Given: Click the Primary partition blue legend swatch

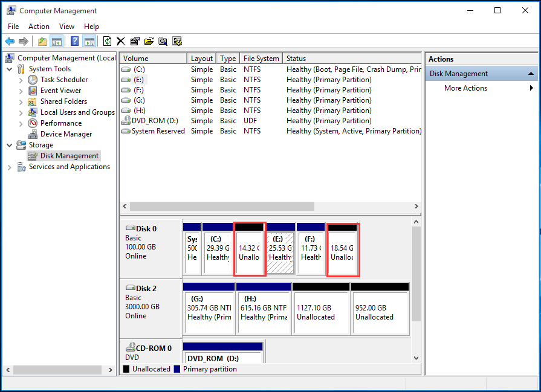Looking at the screenshot, I should coord(177,369).
